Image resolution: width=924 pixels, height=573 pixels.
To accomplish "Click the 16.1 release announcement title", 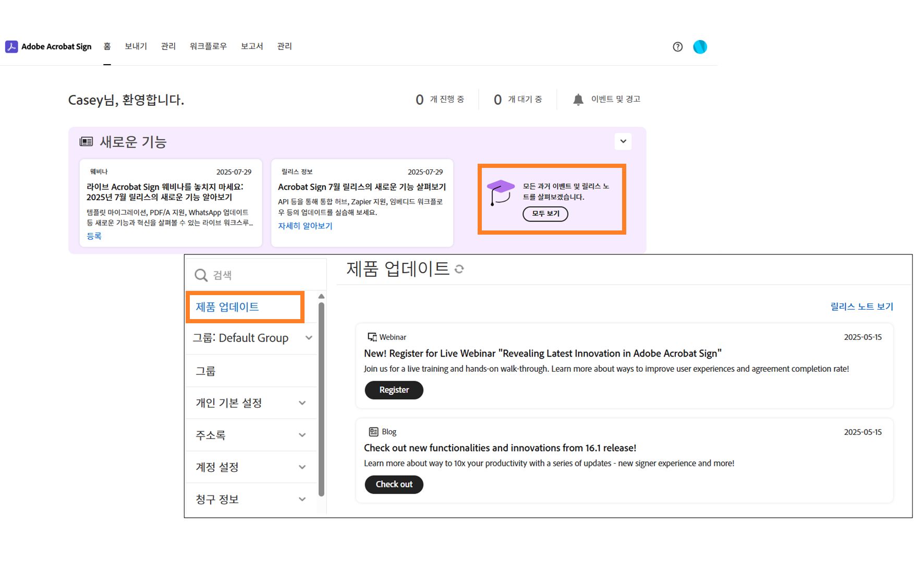I will 500,448.
